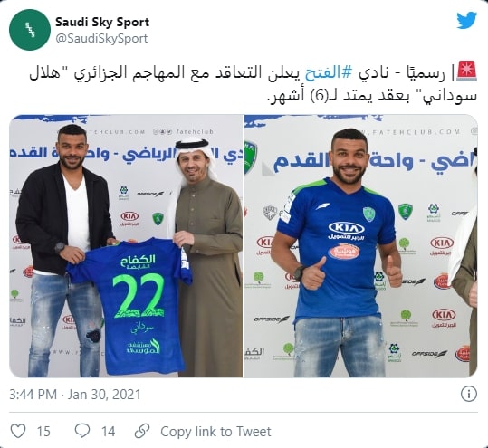Click Copy link to Tweet
This screenshot has width=488, height=448.
215,432
